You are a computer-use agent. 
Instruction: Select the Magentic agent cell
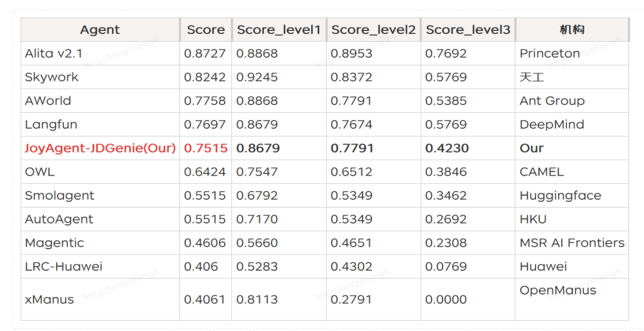coord(100,243)
